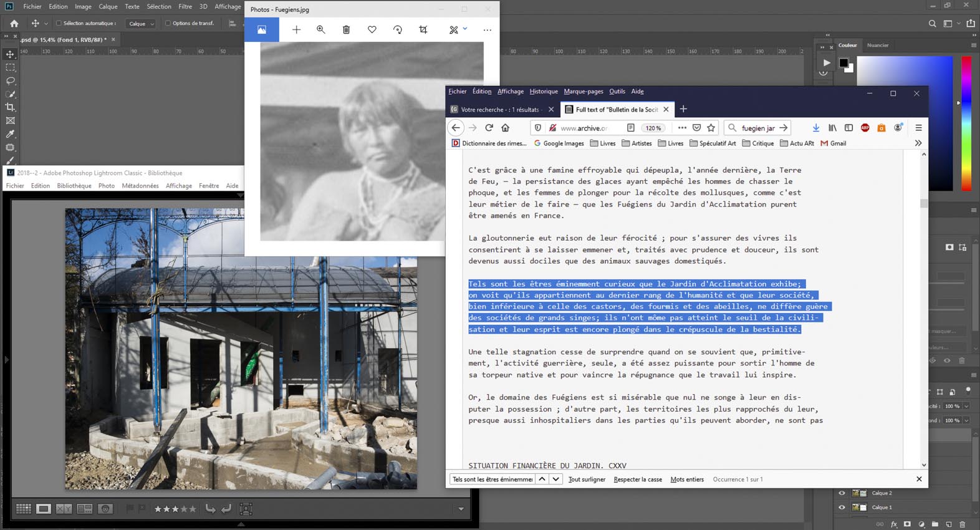Click the plus icon in Photos toolbar

pos(296,30)
